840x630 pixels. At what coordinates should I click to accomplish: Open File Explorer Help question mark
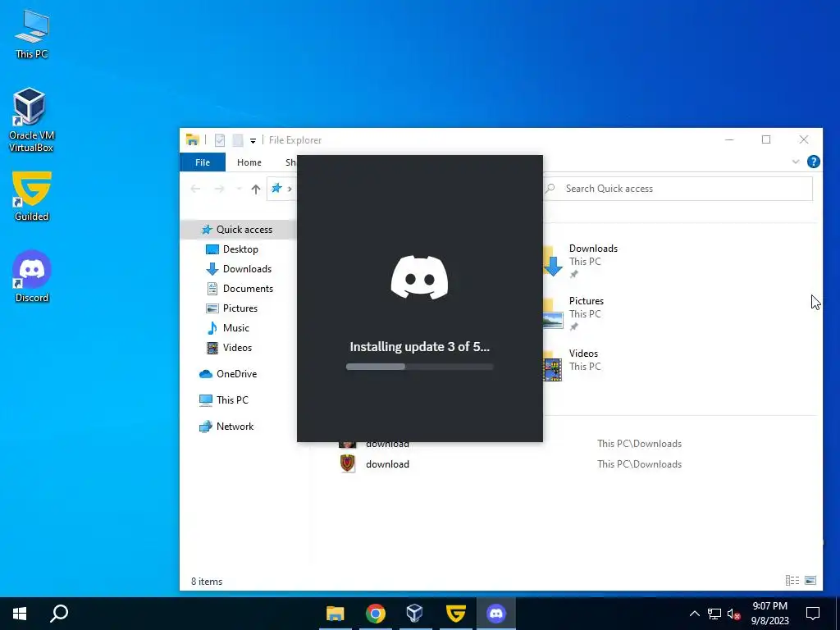pyautogui.click(x=813, y=162)
